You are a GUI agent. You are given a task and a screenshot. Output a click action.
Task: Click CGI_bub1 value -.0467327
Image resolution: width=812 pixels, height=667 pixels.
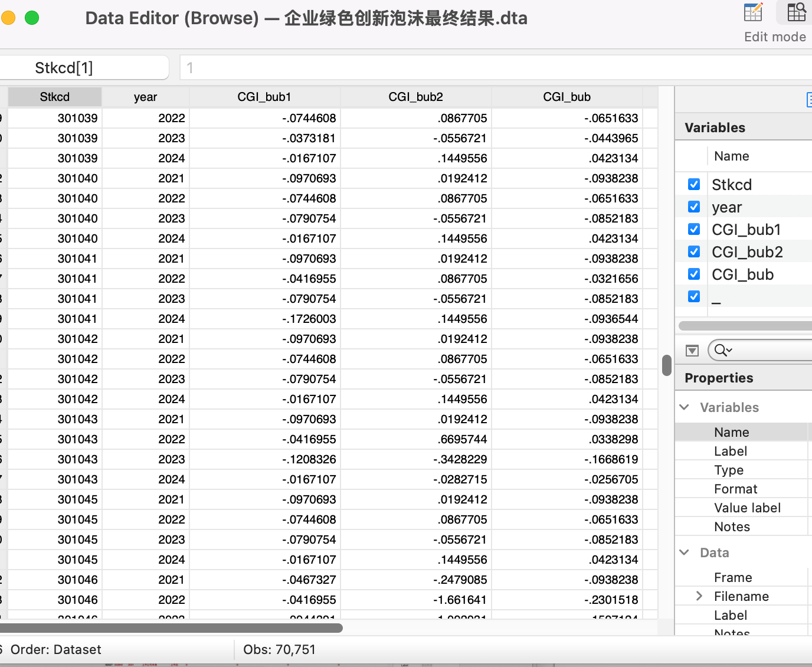click(265, 580)
